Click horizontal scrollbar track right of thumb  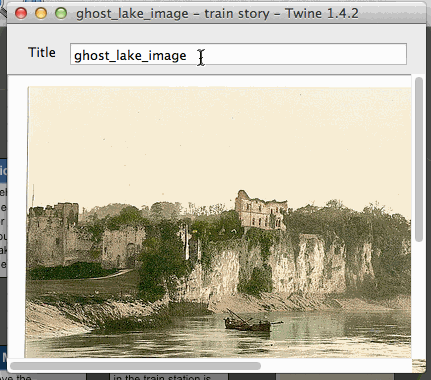click(335, 366)
